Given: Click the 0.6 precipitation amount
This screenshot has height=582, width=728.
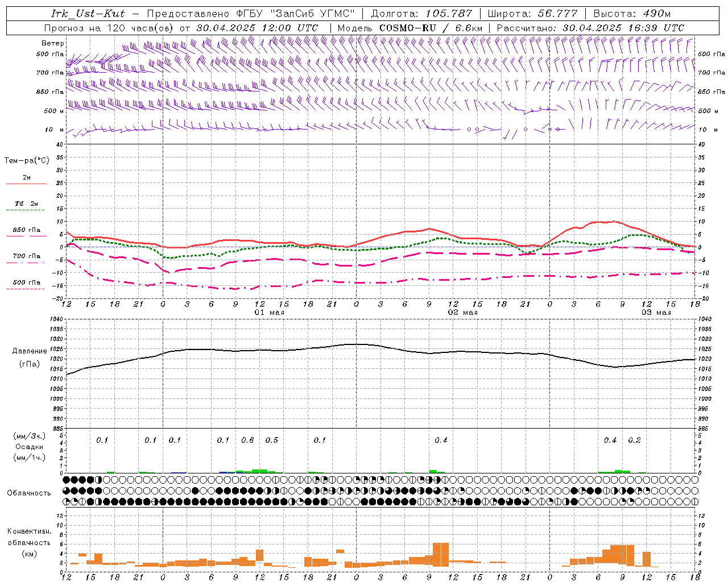Looking at the screenshot, I should 247,440.
